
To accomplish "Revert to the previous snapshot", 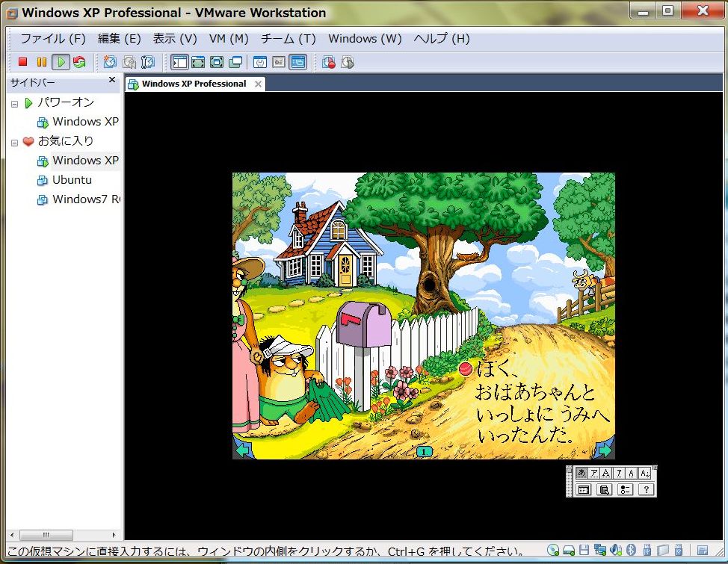I will (x=129, y=62).
